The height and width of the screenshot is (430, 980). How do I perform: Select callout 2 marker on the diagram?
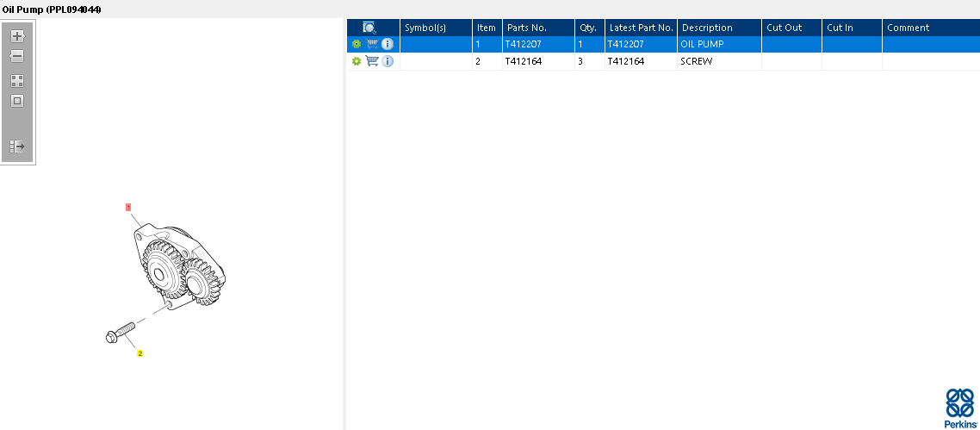click(x=140, y=353)
